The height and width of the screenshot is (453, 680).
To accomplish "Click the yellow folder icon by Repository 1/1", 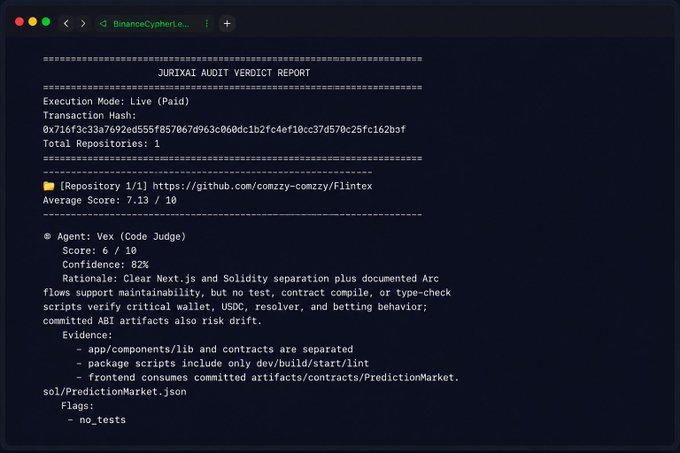I will (49, 186).
